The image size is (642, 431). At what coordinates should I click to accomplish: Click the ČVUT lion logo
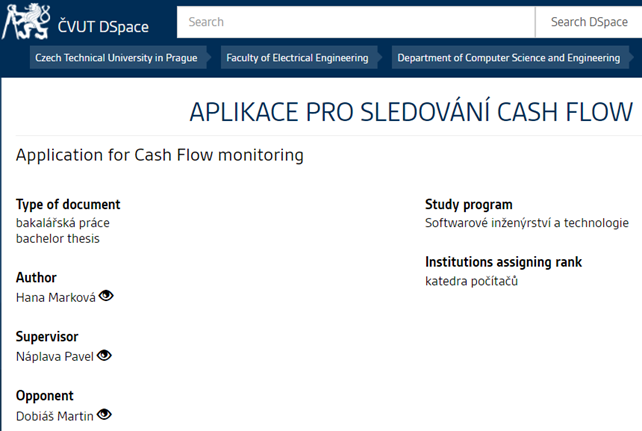(26, 22)
